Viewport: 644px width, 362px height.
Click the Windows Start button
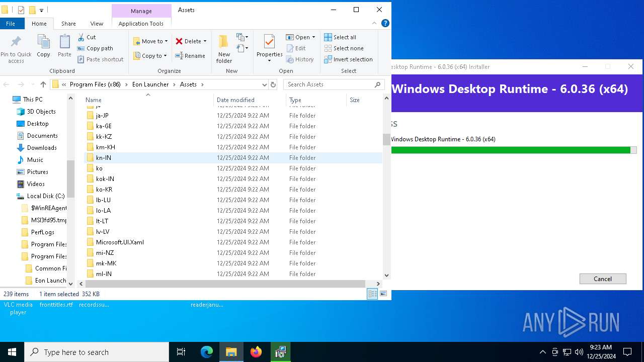[x=12, y=352]
